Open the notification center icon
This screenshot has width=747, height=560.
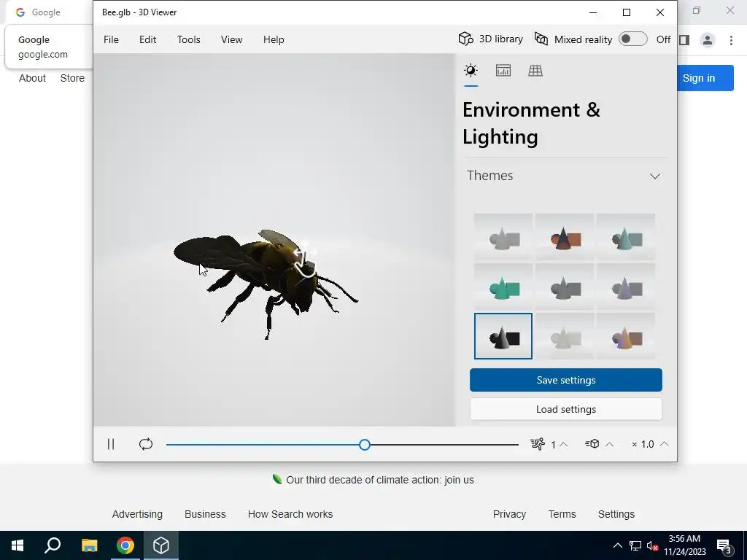pyautogui.click(x=724, y=545)
